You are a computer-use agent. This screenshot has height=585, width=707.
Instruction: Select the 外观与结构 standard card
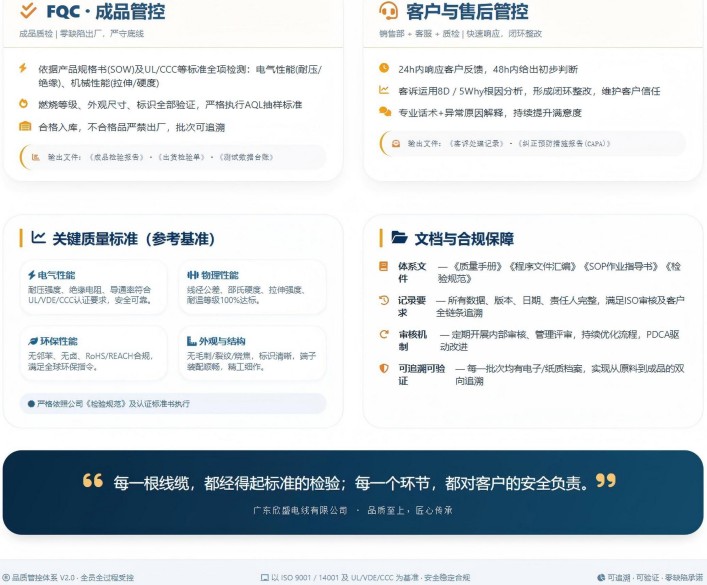251,351
